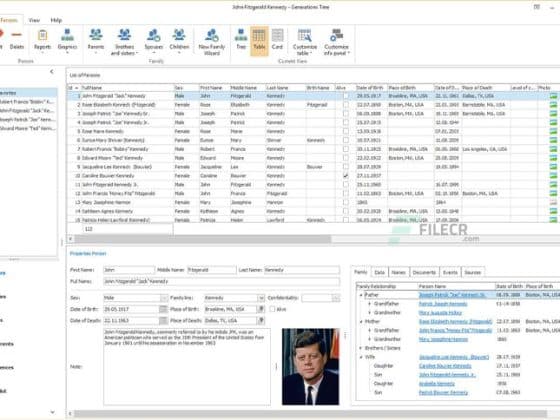
Task: Open Caroline Bouvier Kennedy link in family tree
Action: [445, 366]
